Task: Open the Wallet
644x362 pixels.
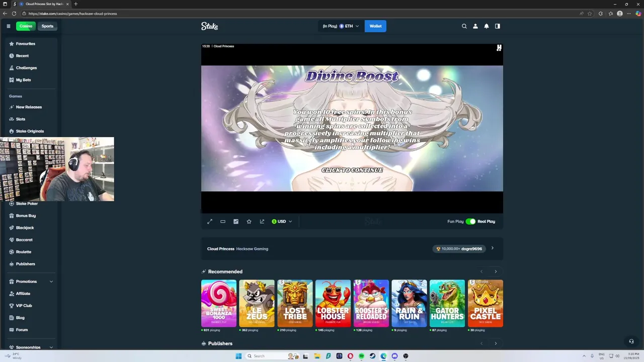Action: tap(375, 26)
